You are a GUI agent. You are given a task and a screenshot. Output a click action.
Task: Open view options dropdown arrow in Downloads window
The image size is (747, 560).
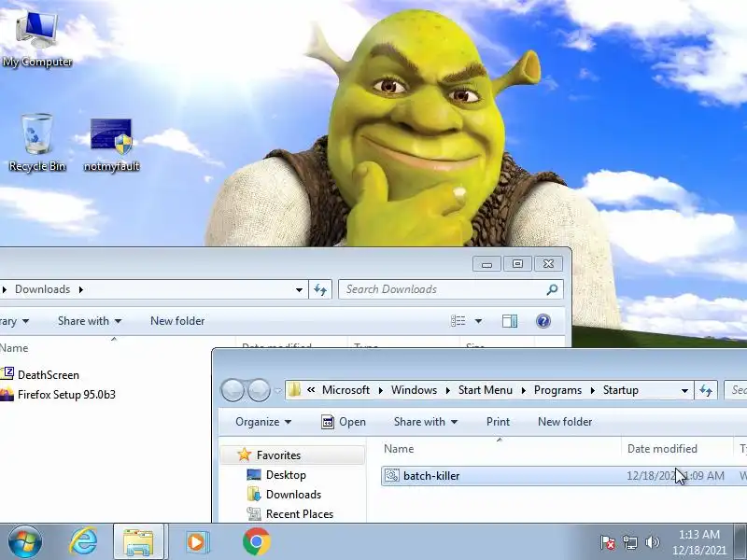point(478,321)
